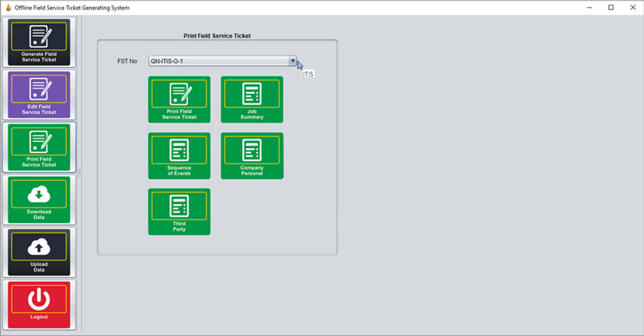Open the Job Summary report
The width and height of the screenshot is (644, 336).
coord(252,99)
